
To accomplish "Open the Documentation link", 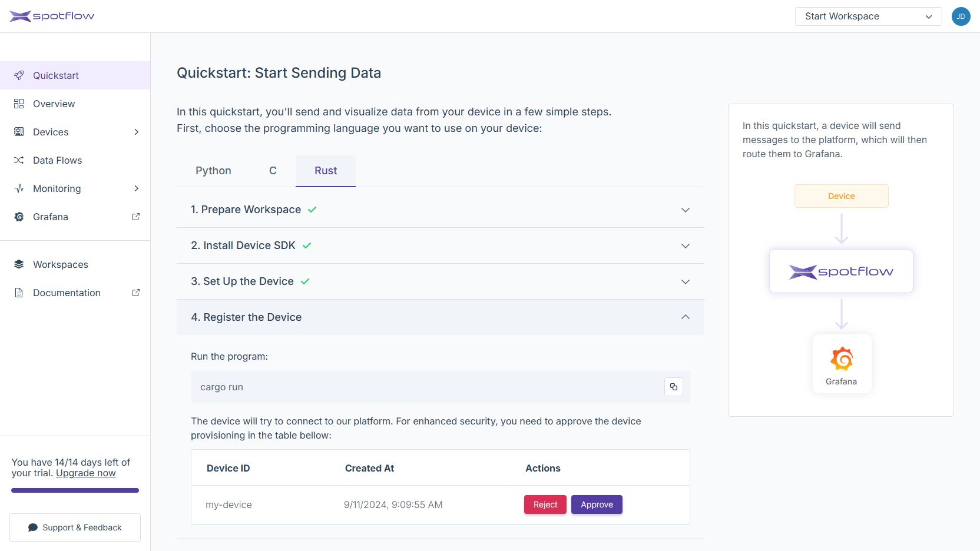I will coord(75,293).
